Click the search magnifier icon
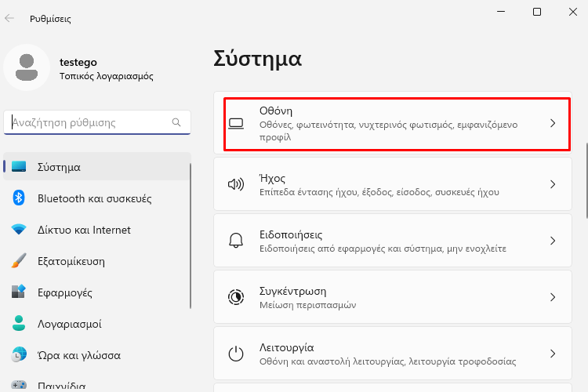Screen dimensions: 588x392 (x=176, y=122)
